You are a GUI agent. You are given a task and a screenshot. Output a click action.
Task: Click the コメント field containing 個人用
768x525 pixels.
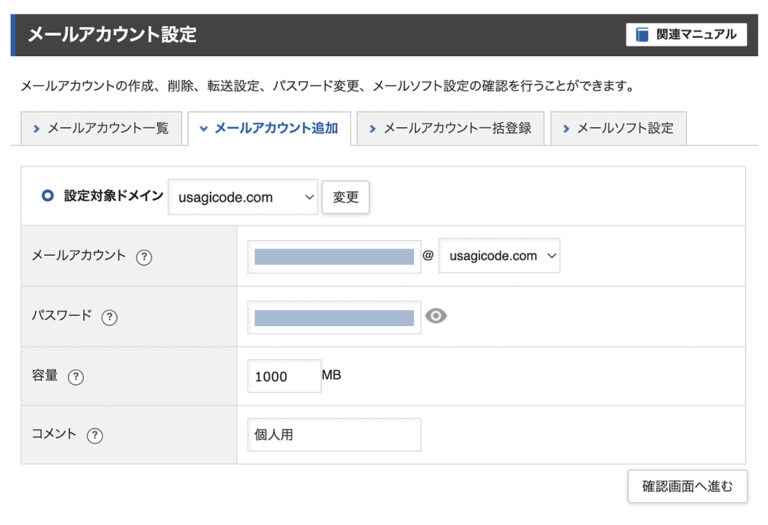334,435
